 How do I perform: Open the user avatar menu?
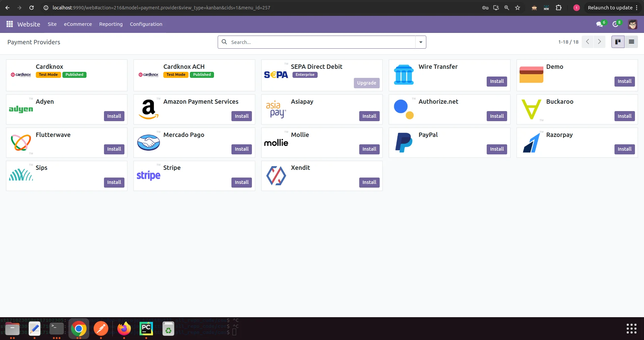633,24
